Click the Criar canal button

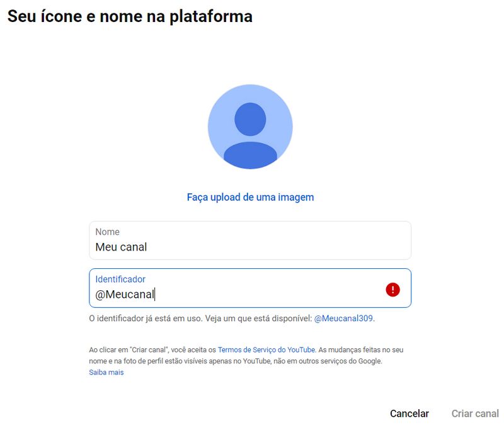coord(475,414)
